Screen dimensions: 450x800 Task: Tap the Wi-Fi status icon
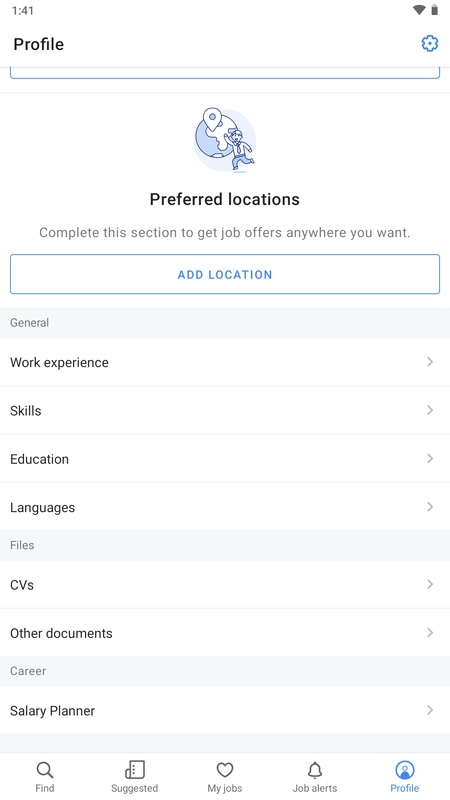(x=419, y=10)
